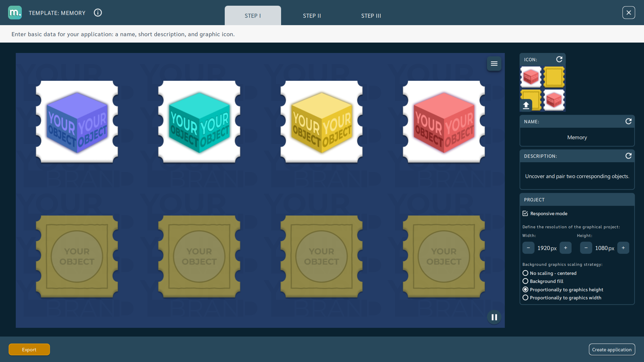The width and height of the screenshot is (644, 362).
Task: Click the yellow cube memory card
Action: (322, 122)
